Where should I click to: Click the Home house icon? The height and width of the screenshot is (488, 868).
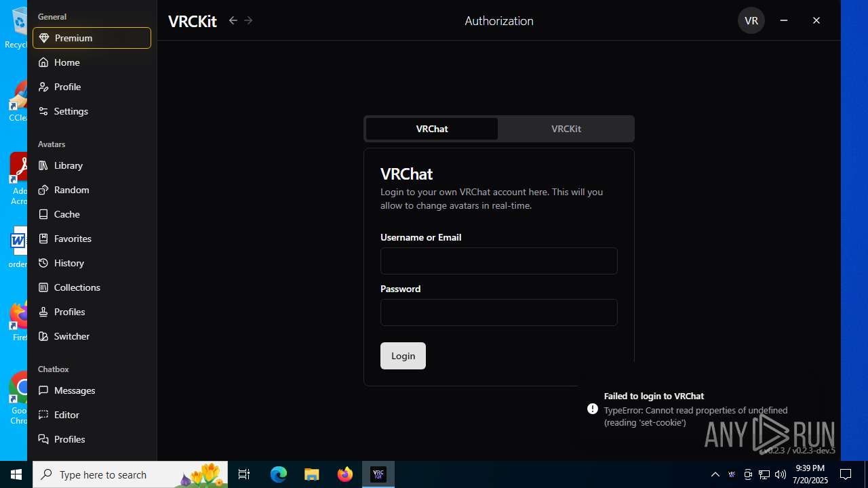[x=43, y=62]
